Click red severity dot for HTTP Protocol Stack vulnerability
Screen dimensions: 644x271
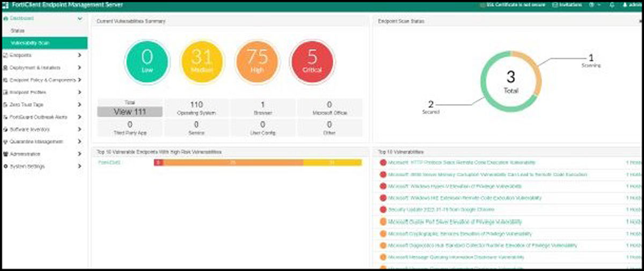click(x=383, y=162)
